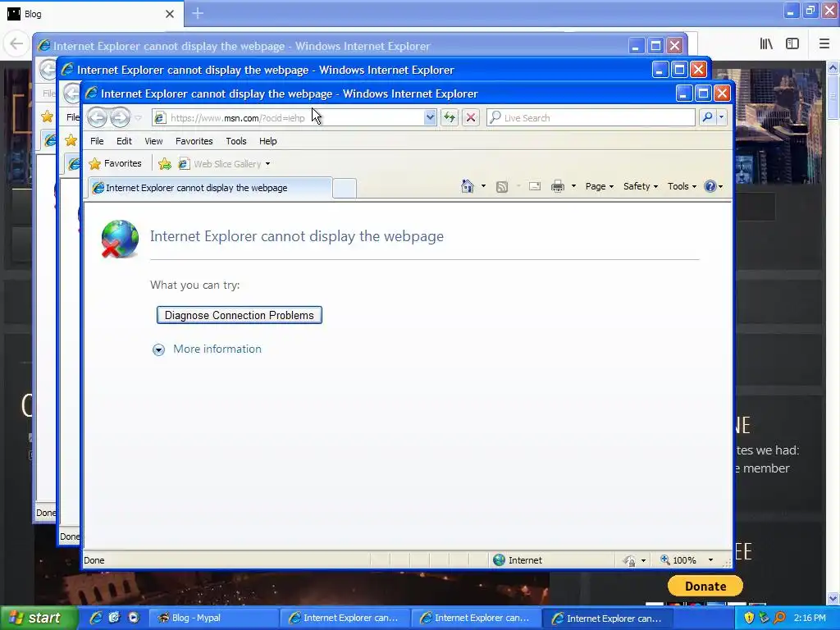This screenshot has width=840, height=630.
Task: Click Favorites star in middle IE window
Action: click(71, 140)
